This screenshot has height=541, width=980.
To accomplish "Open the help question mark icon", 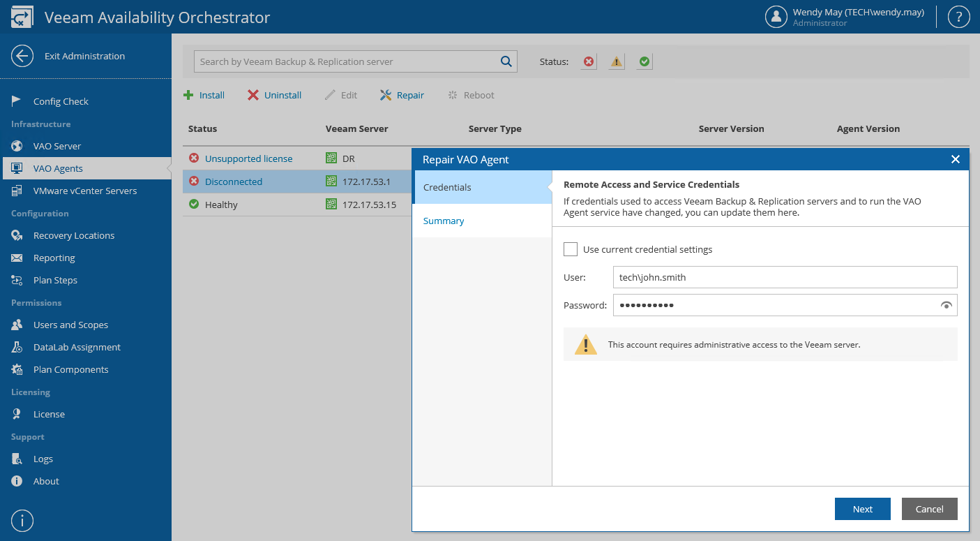I will [959, 17].
